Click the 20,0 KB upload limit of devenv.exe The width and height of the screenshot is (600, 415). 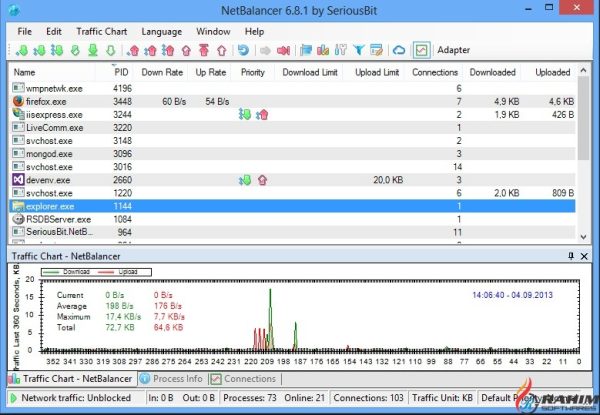click(x=388, y=180)
